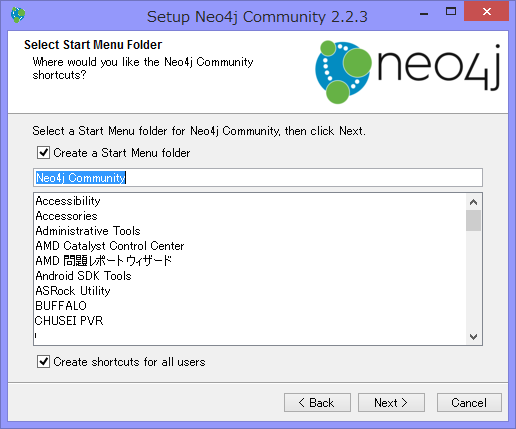
Task: Click the Start Menu folder name field
Action: (x=258, y=178)
